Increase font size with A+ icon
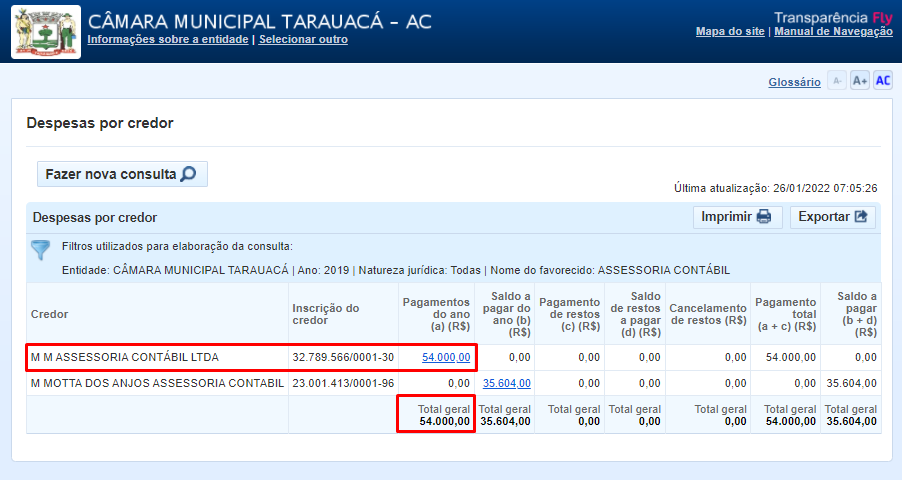The width and height of the screenshot is (902, 480). pos(860,81)
